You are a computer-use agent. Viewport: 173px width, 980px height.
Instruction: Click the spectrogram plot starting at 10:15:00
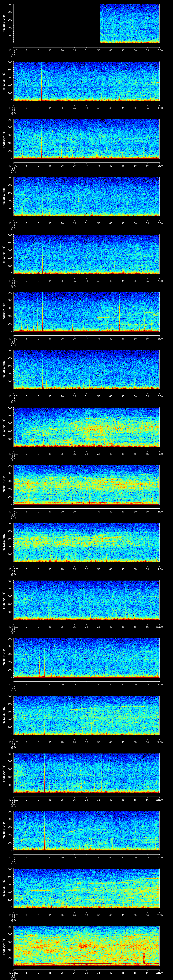point(86,370)
